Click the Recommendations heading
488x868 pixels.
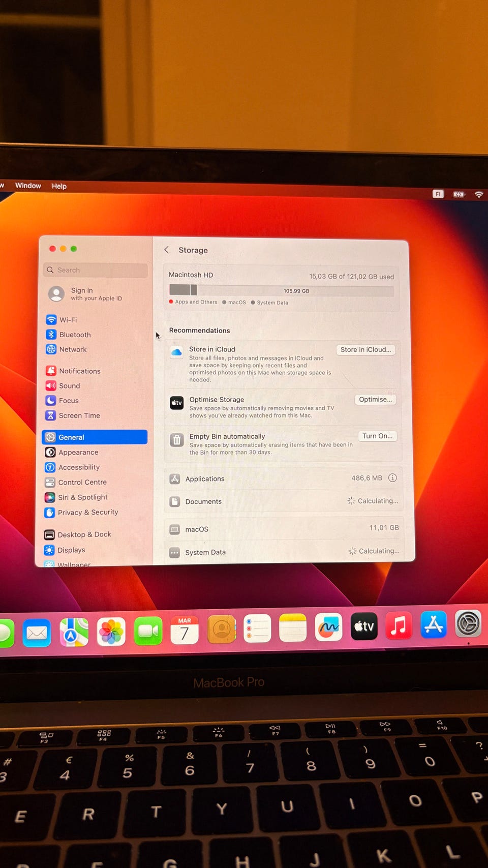coord(199,331)
